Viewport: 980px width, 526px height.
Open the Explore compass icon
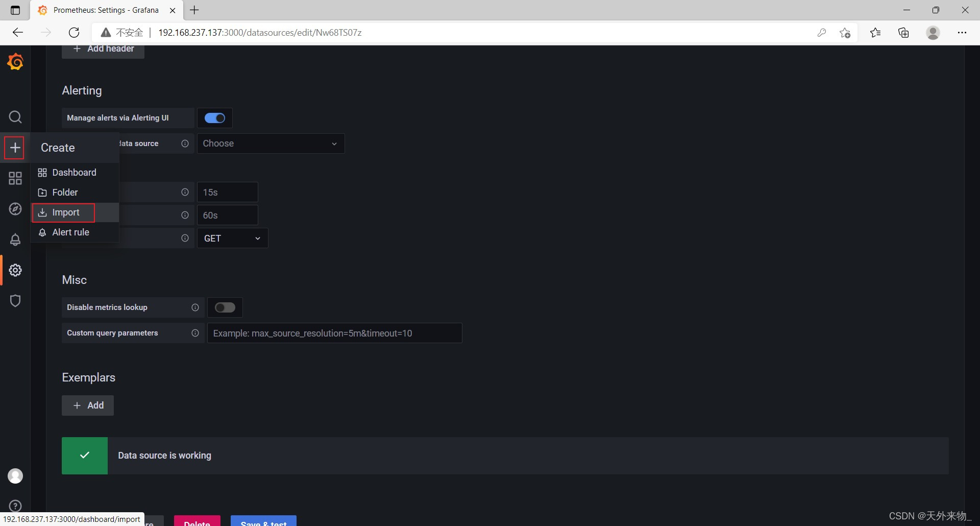[x=15, y=209]
